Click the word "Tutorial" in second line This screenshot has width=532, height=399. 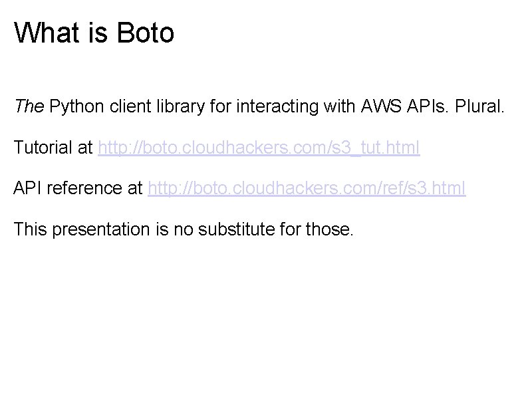[44, 148]
